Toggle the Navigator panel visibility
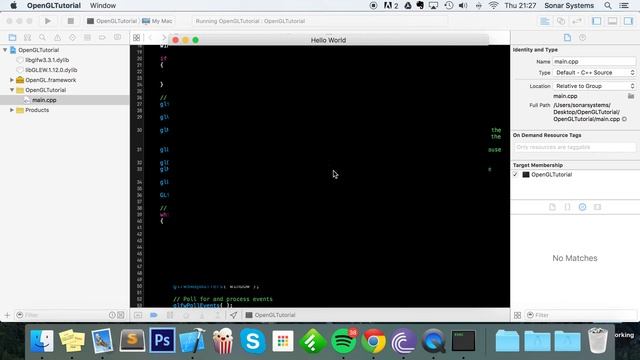Screen dimensions: 640x360 596,21
